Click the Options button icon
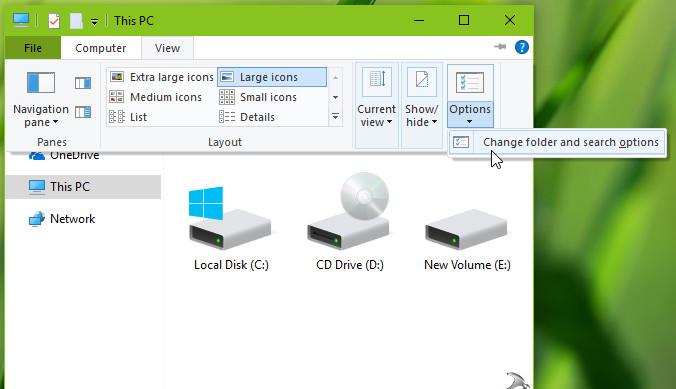 470,82
